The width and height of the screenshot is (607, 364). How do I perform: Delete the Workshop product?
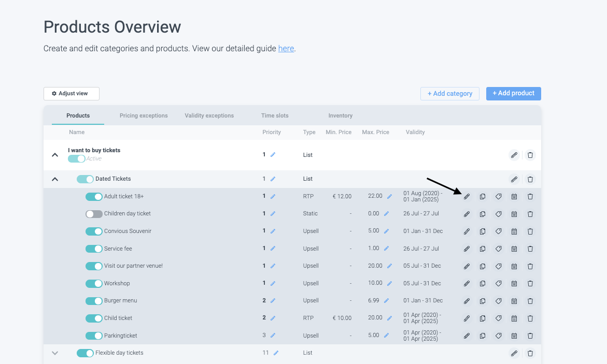530,284
